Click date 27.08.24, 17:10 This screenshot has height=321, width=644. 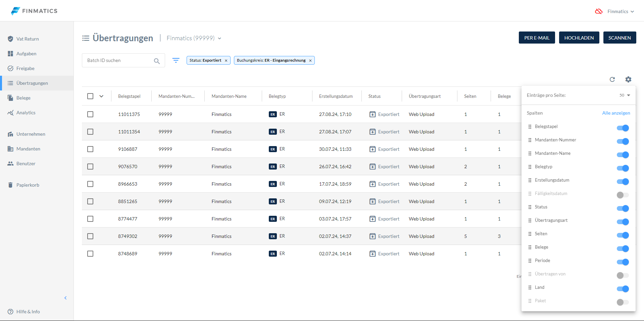pos(335,114)
